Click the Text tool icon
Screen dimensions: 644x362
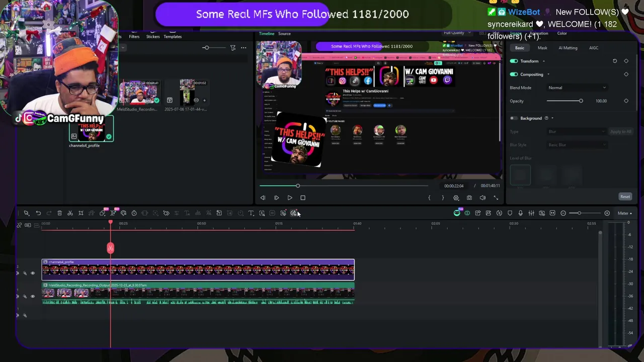pos(251,213)
